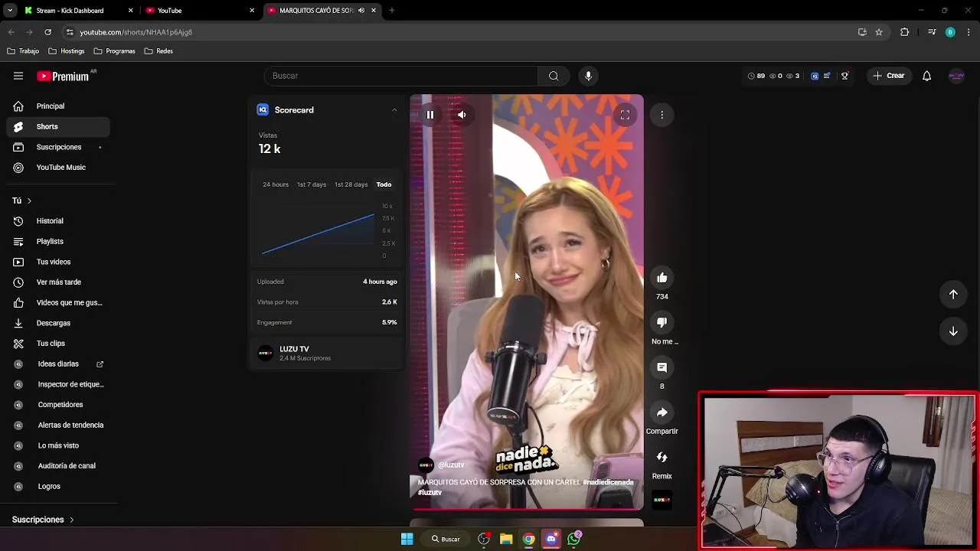This screenshot has height=551, width=980.
Task: Open Discord from the taskbar
Action: pos(551,539)
